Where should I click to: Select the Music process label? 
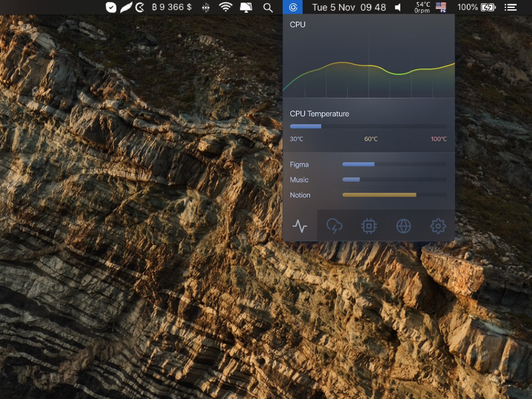coord(299,180)
